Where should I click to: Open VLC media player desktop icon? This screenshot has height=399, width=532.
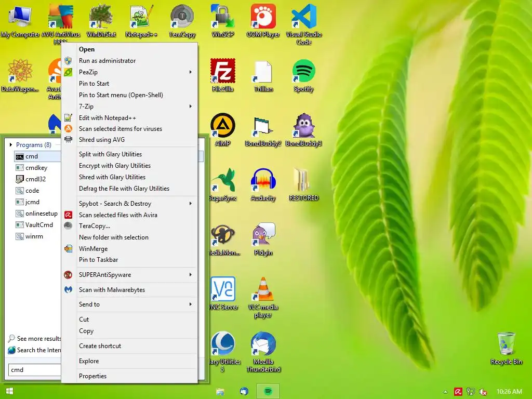click(x=263, y=297)
